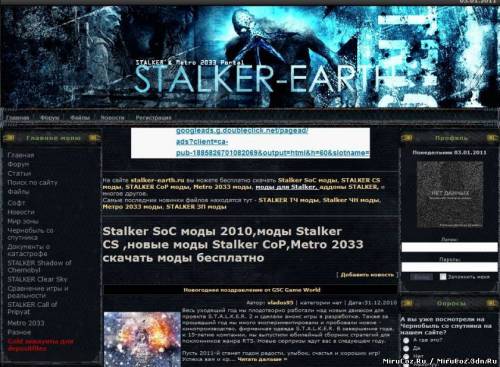Open Главная in the top navigation bar
This screenshot has width=500, height=367.
pyautogui.click(x=18, y=118)
